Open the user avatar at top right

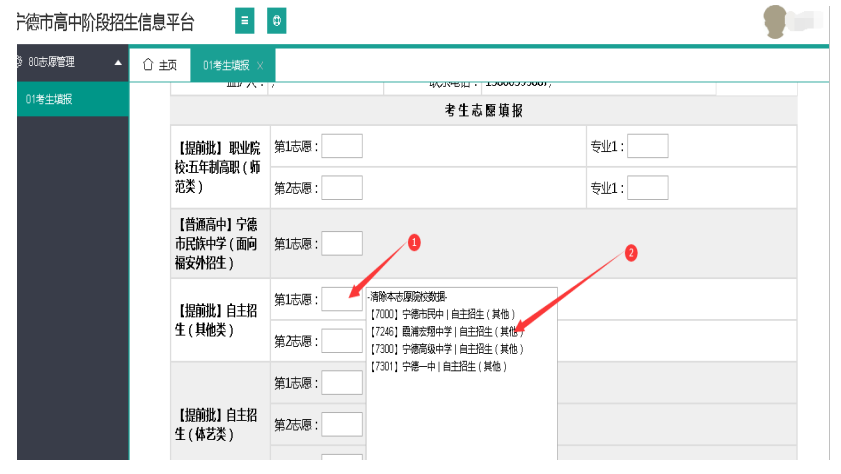[x=776, y=22]
